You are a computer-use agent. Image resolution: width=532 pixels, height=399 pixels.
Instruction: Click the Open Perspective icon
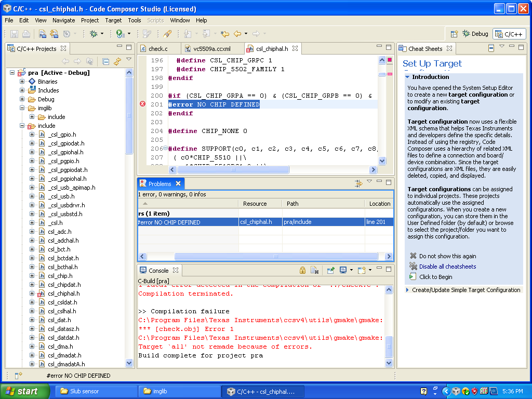coord(454,34)
